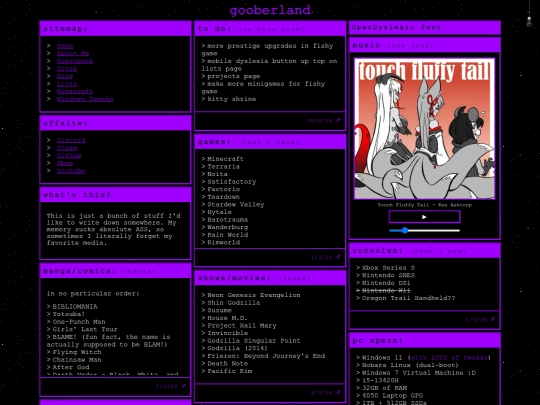Click the 'games:' box header

[270, 142]
